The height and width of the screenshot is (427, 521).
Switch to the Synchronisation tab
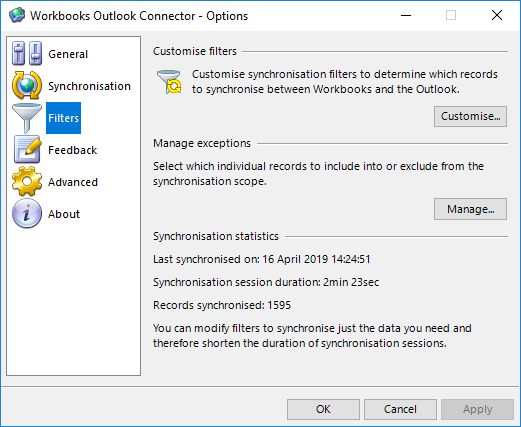[x=89, y=86]
